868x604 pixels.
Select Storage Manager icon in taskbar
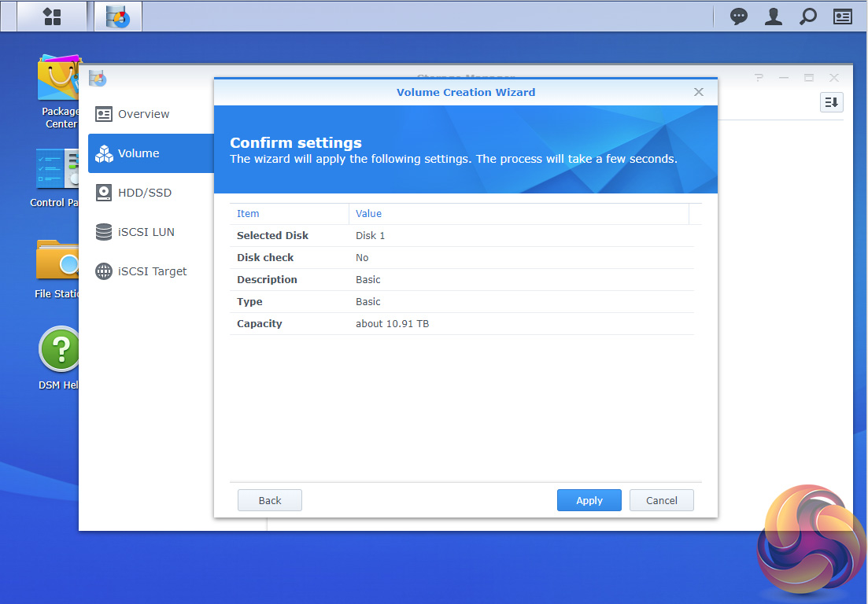(x=118, y=17)
